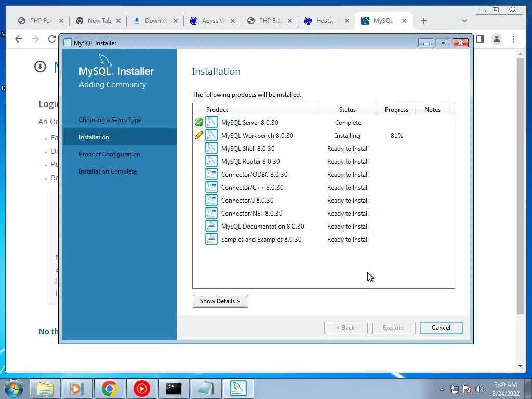Screen dimensions: 532x399
Task: Switch to the Abyss W tab
Action: tap(212, 21)
